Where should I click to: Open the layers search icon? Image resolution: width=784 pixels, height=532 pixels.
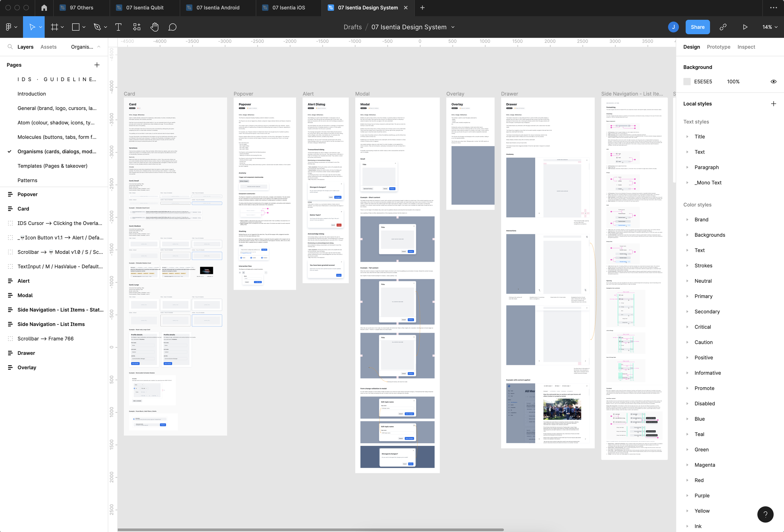(x=10, y=47)
